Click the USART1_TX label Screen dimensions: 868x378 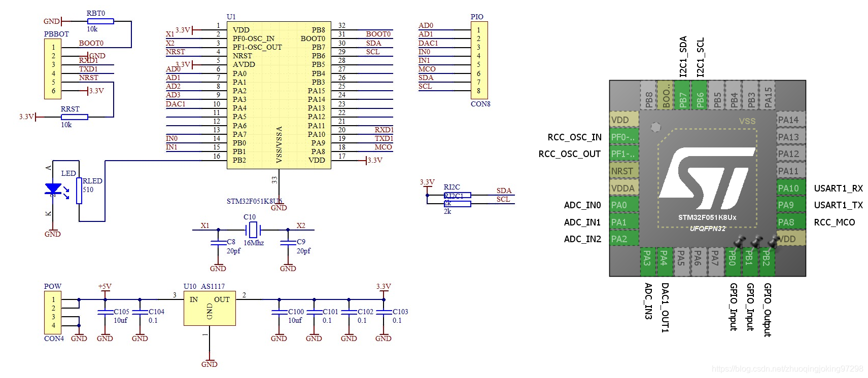[x=838, y=205]
